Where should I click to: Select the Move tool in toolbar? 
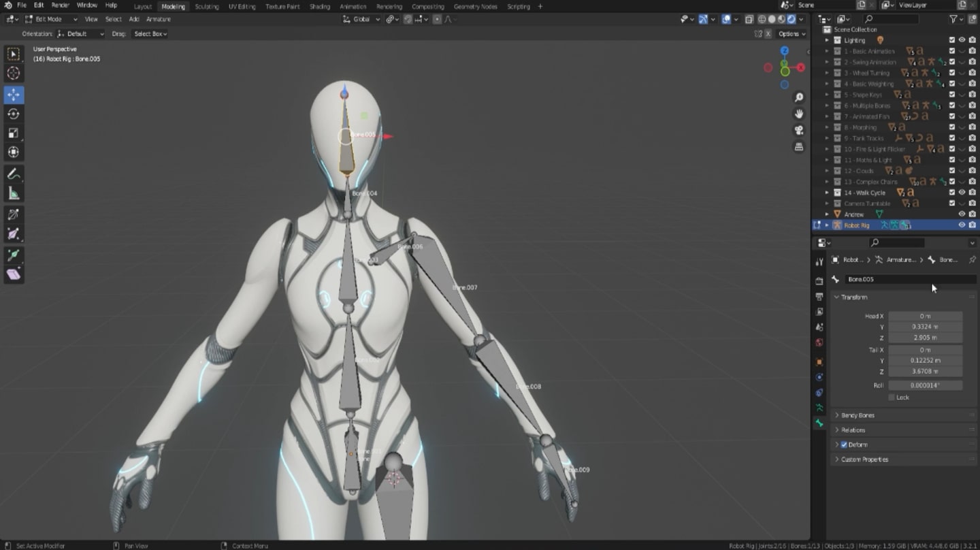click(x=14, y=95)
